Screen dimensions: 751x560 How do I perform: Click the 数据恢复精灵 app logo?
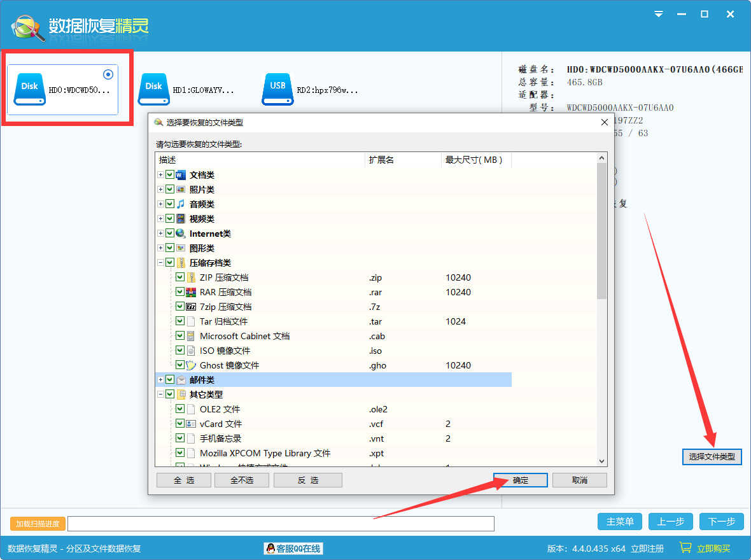click(29, 27)
